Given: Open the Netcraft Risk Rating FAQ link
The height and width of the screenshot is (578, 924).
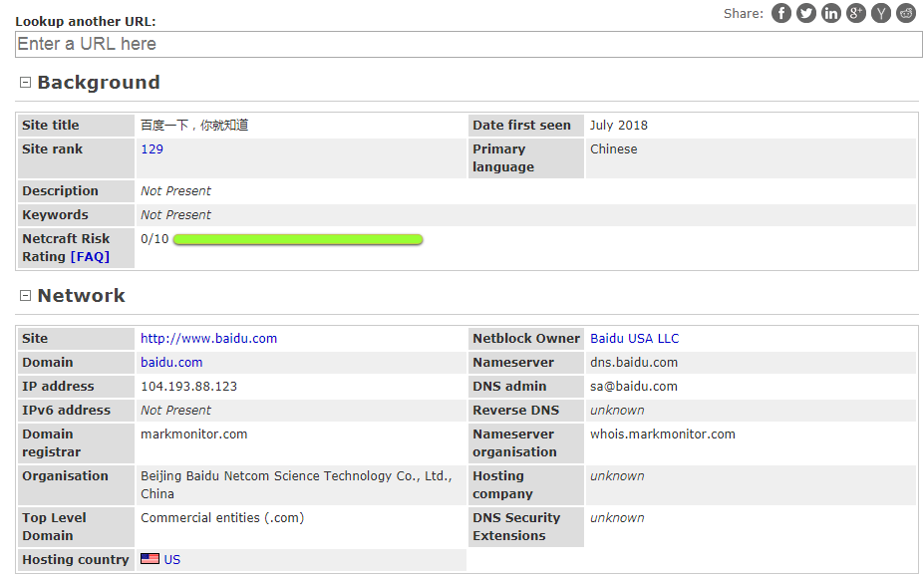Looking at the screenshot, I should click(x=90, y=257).
